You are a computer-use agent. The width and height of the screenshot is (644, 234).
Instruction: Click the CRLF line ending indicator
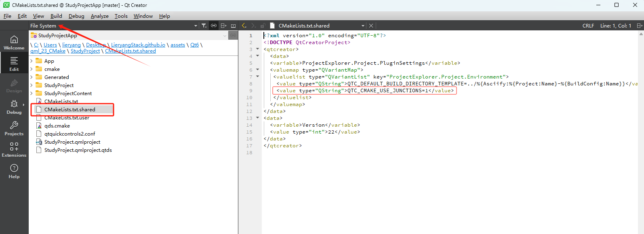coord(588,26)
